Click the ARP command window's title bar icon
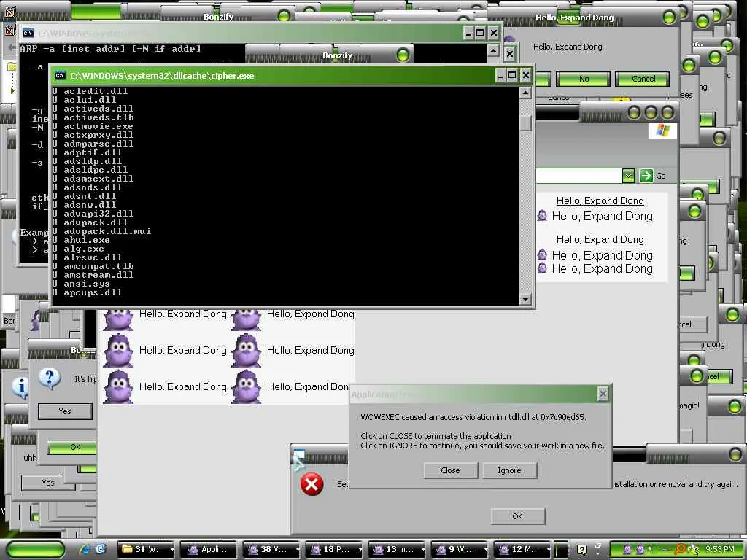Screen dimensions: 747x560 (x=28, y=33)
